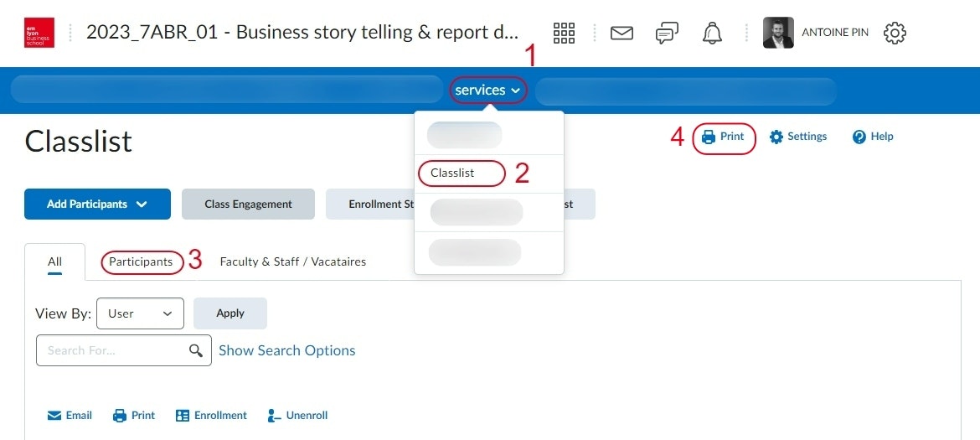Open the update alerts bell icon
Viewport: 980px width, 440px height.
click(712, 34)
